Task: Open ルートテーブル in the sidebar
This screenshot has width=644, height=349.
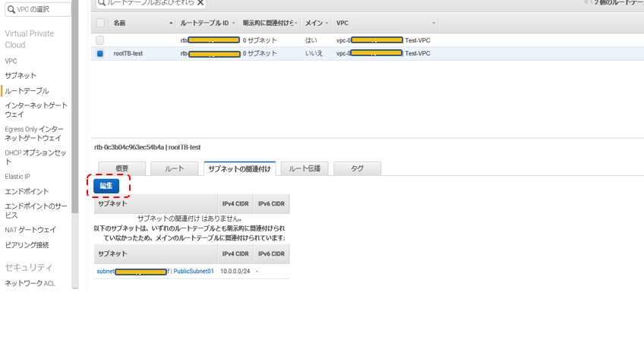Action: coord(27,90)
